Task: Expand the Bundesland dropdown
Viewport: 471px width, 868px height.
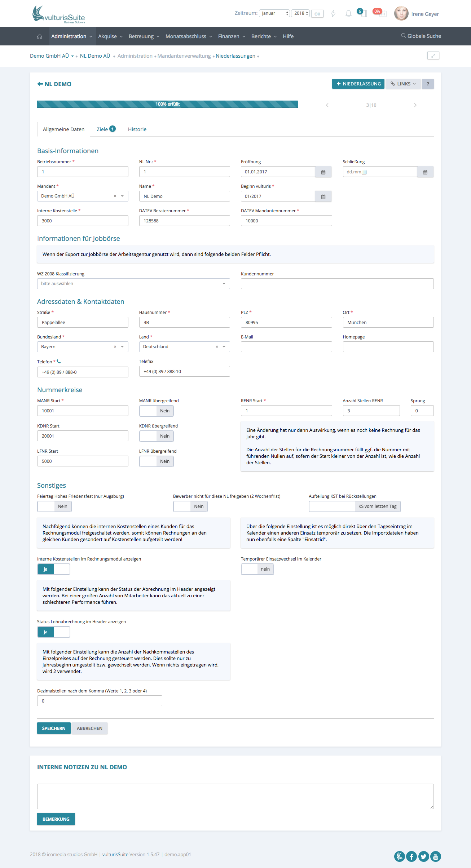Action: 122,347
